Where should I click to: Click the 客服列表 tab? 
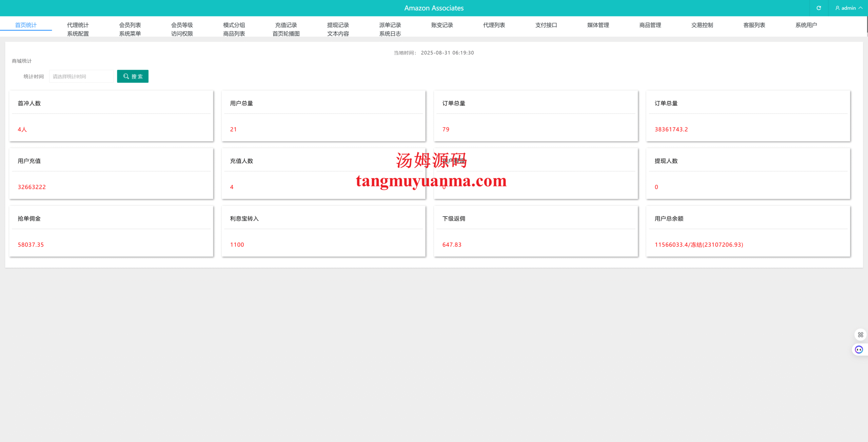click(754, 25)
